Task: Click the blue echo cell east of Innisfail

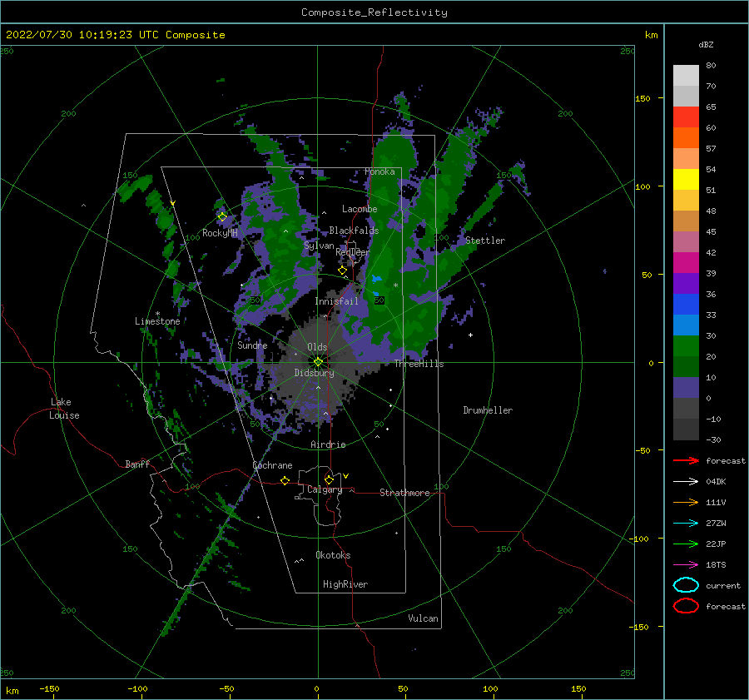Action: 376,279
